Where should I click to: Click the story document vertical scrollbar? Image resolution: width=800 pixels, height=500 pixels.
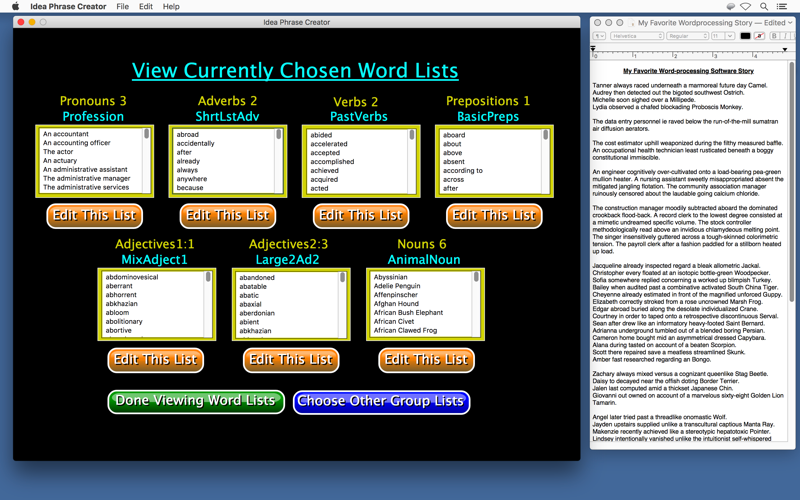(x=792, y=182)
